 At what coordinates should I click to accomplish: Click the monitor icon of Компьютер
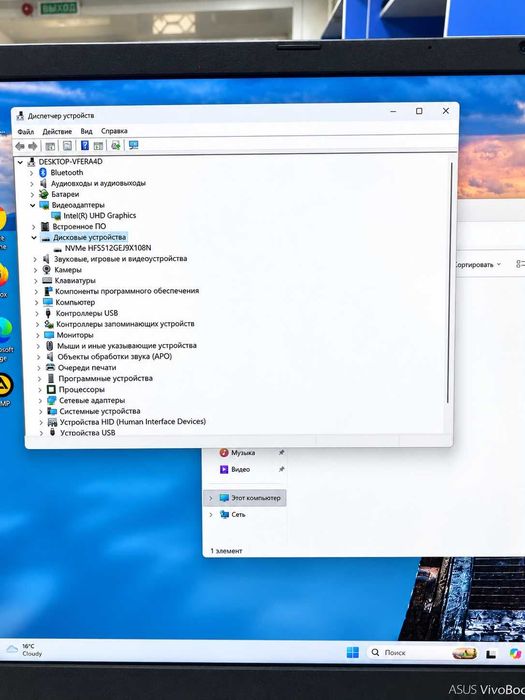click(48, 302)
